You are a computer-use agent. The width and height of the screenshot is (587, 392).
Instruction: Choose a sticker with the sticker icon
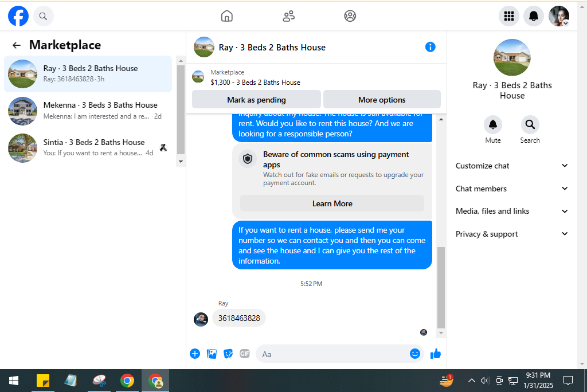coord(228,354)
